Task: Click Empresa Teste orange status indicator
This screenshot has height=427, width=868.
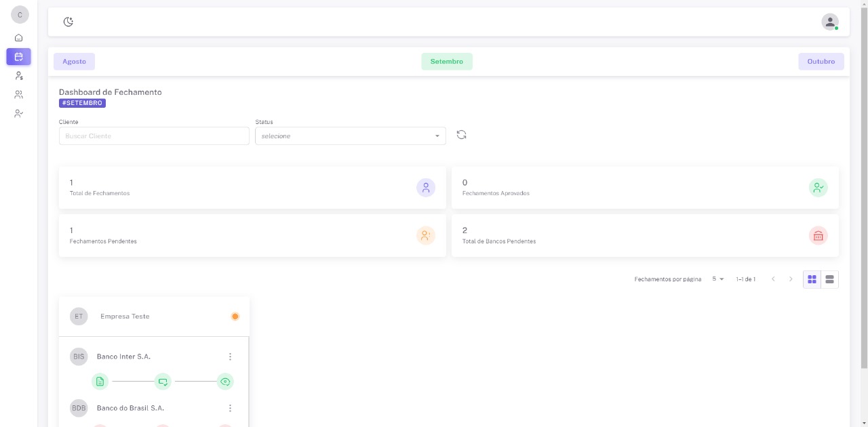Action: tap(235, 317)
